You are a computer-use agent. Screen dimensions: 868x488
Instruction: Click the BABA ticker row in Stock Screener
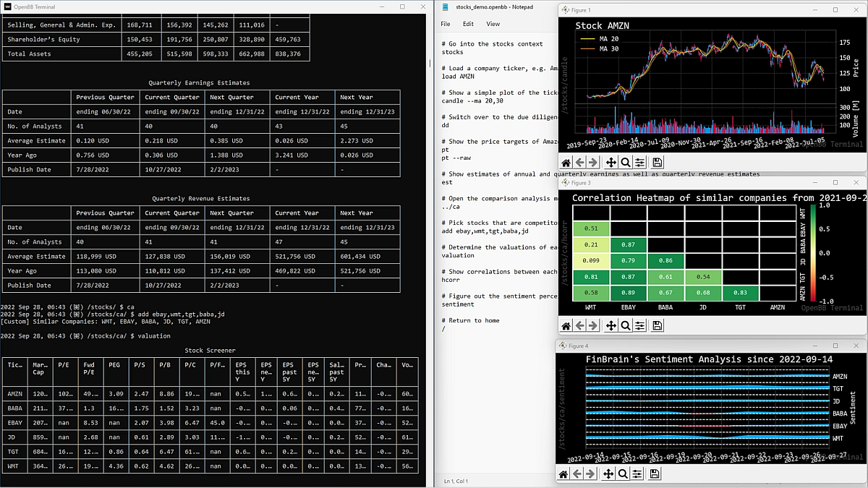[210, 408]
